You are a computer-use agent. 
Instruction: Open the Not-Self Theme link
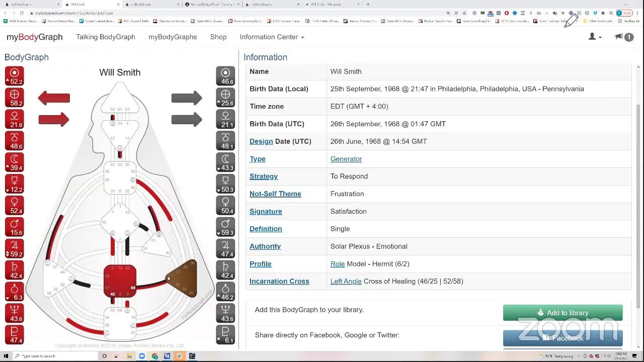(275, 194)
